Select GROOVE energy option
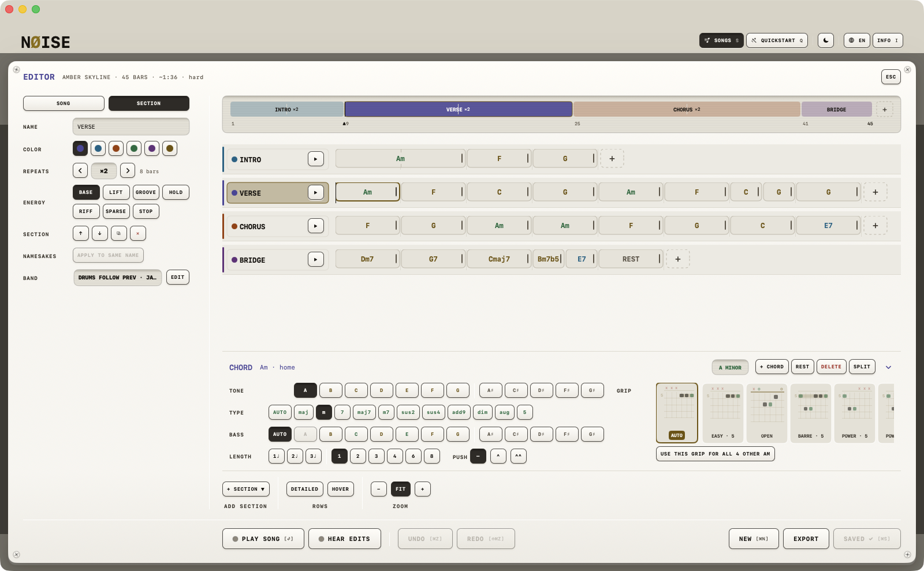This screenshot has height=571, width=924. coord(146,192)
